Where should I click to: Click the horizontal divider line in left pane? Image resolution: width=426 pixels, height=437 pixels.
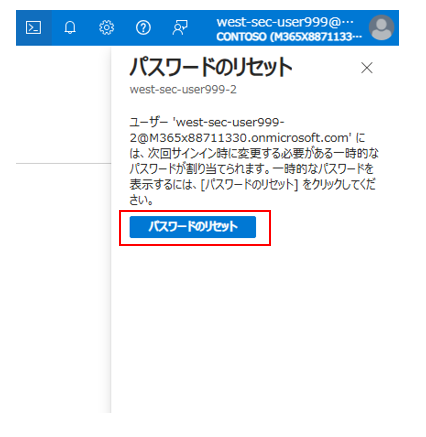coord(63,163)
